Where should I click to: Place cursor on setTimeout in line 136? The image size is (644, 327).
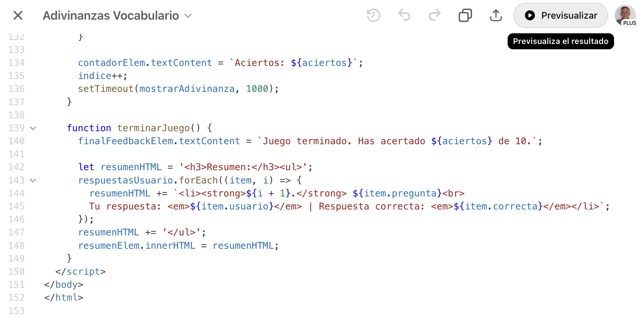point(105,89)
